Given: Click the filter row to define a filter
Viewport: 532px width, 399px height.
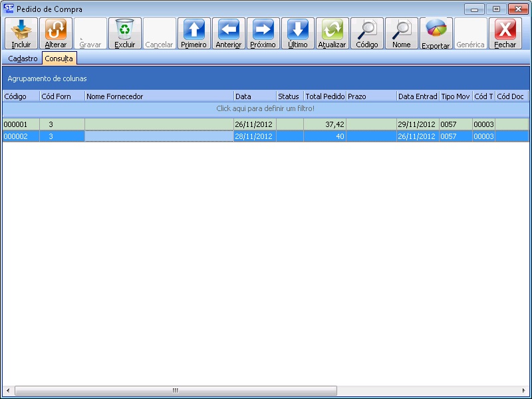Looking at the screenshot, I should [265, 108].
